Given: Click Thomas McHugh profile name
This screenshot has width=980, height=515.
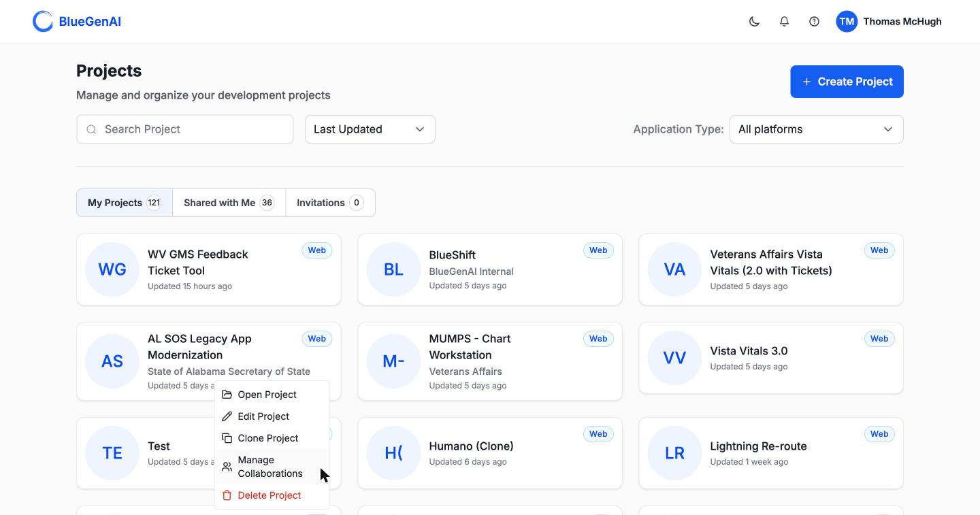Looking at the screenshot, I should (902, 22).
